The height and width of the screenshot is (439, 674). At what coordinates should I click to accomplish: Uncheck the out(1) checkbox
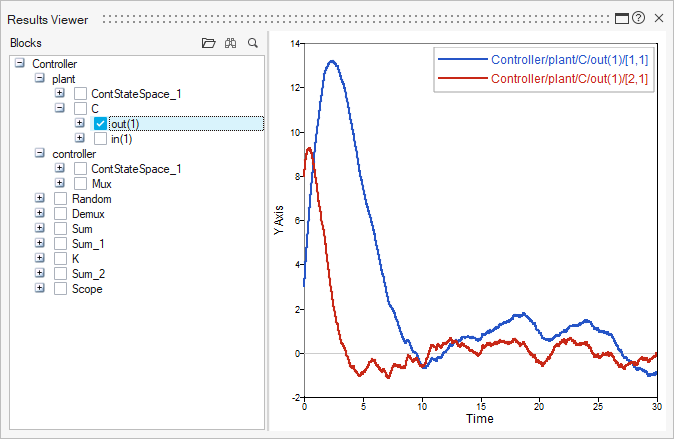[100, 124]
